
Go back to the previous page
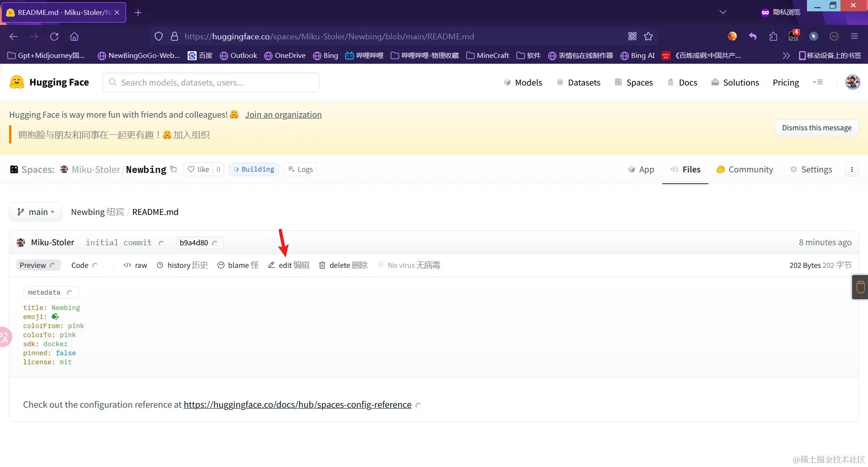pos(14,37)
